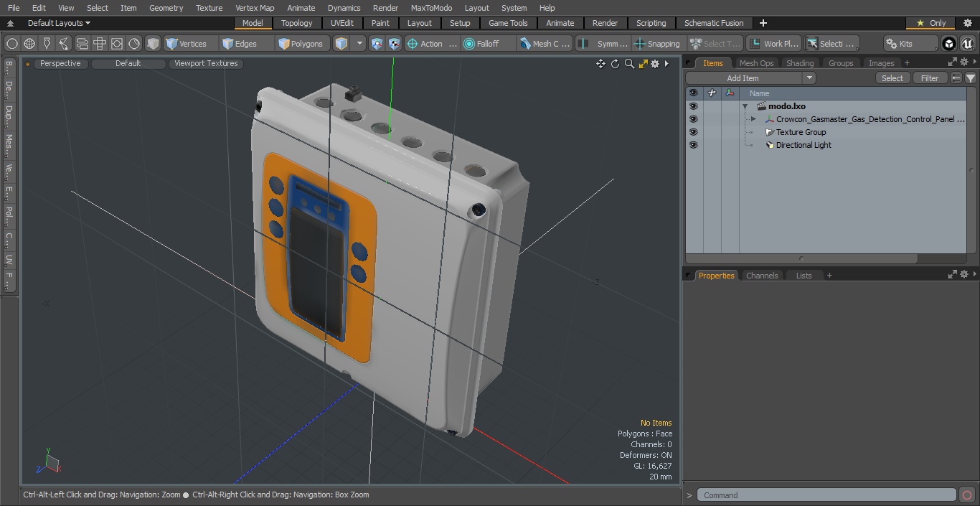Click the Command input field
This screenshot has height=506, width=980.
826,495
